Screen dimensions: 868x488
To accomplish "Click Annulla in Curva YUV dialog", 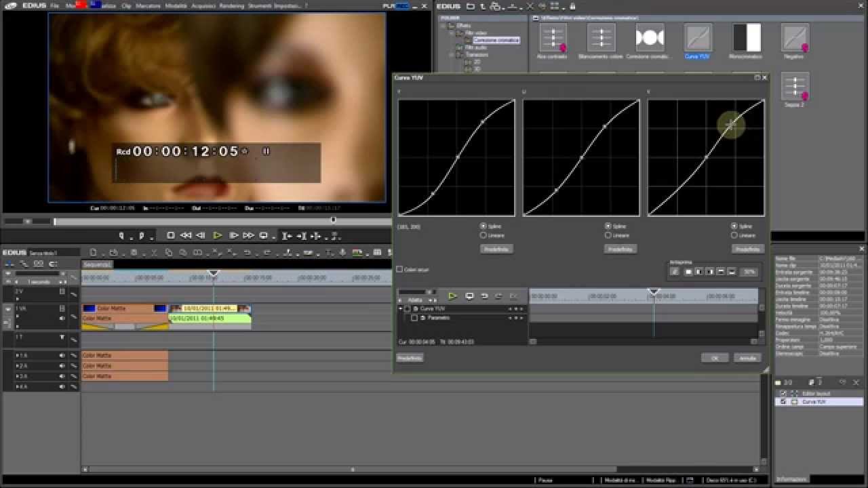I will pos(747,358).
